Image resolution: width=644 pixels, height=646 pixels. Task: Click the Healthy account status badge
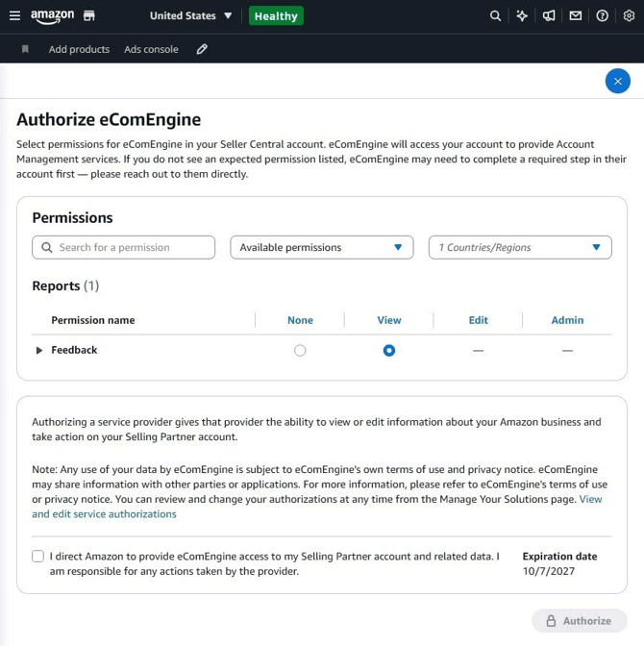(x=276, y=15)
